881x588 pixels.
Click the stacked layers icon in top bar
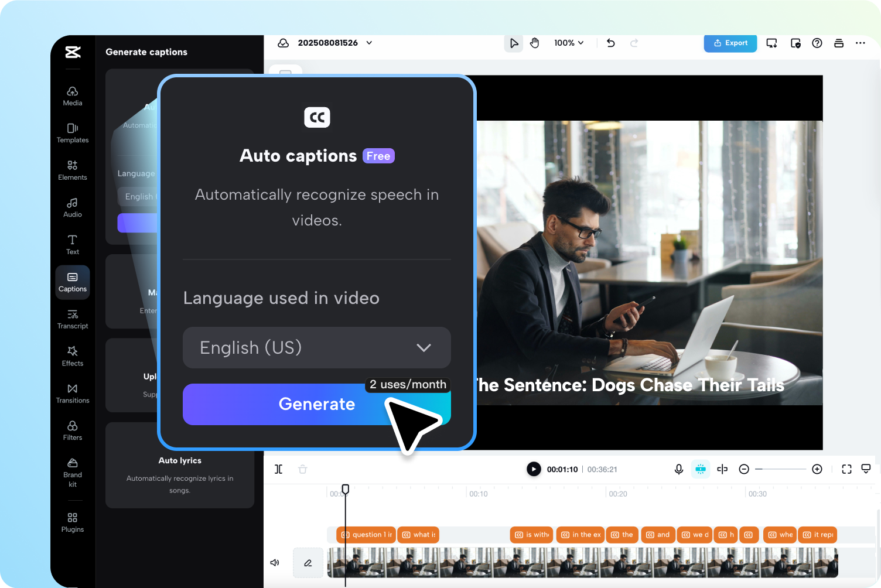[839, 43]
